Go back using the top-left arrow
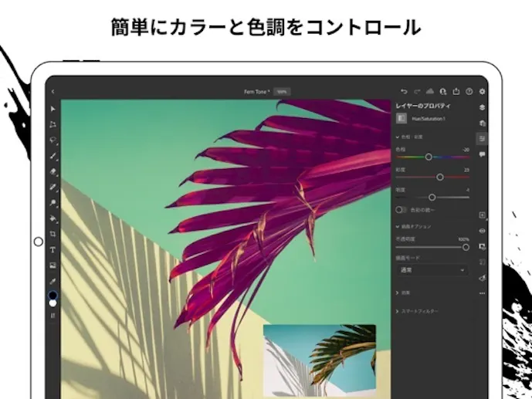532x399 pixels. [x=53, y=91]
